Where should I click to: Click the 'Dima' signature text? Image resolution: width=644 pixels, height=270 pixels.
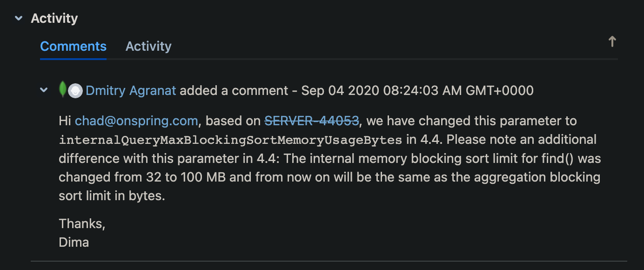coord(74,243)
